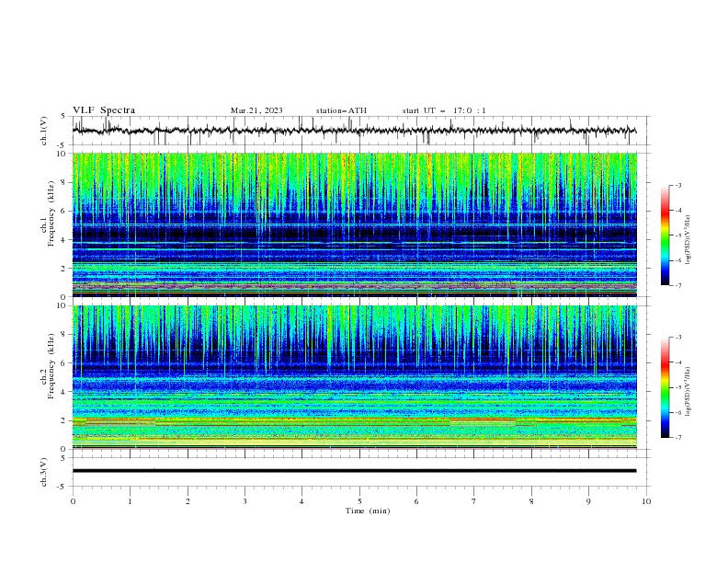The width and height of the screenshot is (728, 563).
Task: Click time axis tick label "5"
Action: pos(359,501)
